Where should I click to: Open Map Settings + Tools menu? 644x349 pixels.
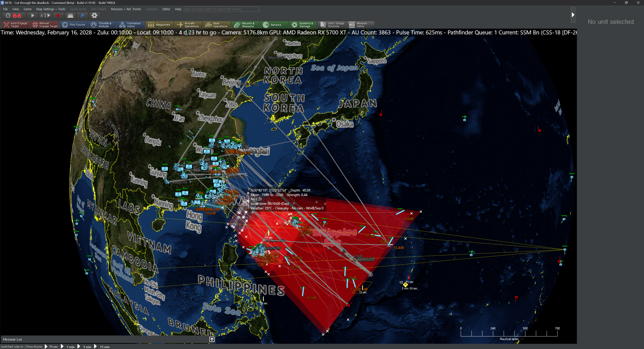point(51,9)
